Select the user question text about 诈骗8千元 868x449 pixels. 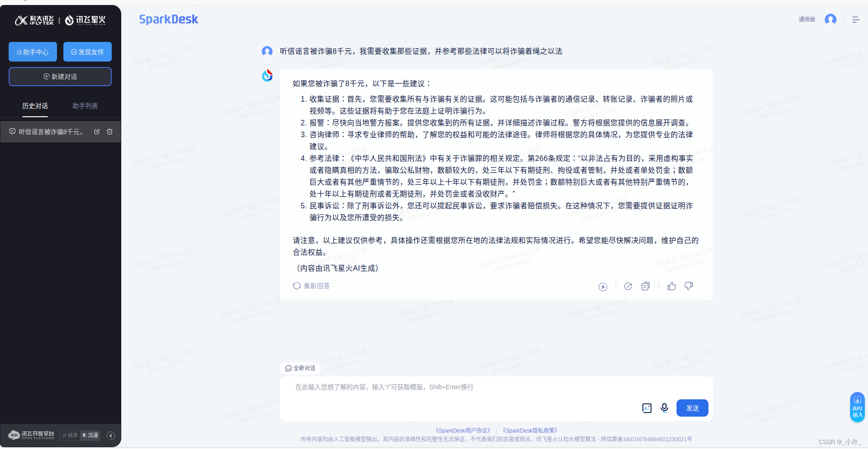click(x=421, y=51)
